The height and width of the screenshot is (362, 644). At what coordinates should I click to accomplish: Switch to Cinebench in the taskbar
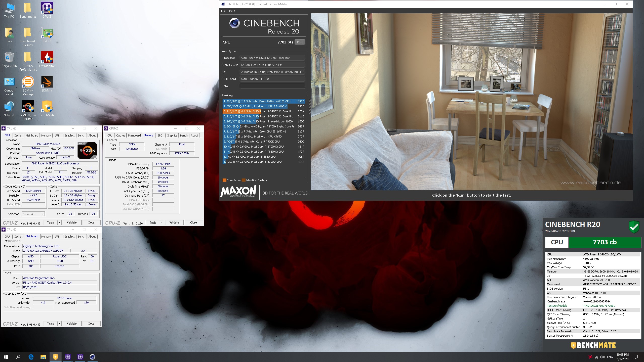(93, 357)
